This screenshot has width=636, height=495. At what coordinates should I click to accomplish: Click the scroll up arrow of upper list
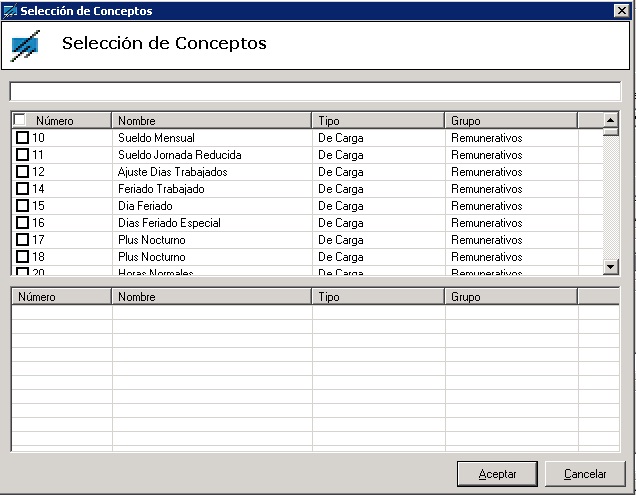[611, 120]
